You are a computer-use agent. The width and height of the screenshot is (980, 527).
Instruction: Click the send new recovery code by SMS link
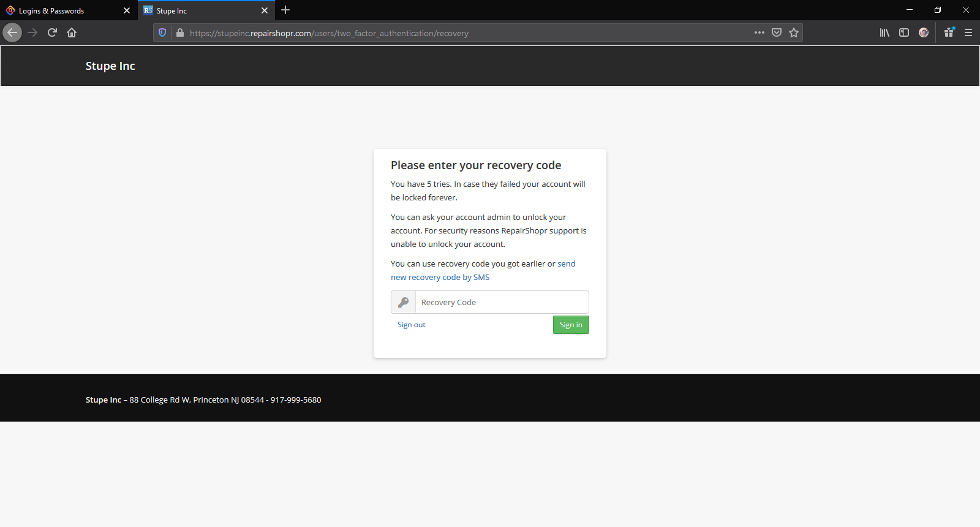pyautogui.click(x=483, y=270)
